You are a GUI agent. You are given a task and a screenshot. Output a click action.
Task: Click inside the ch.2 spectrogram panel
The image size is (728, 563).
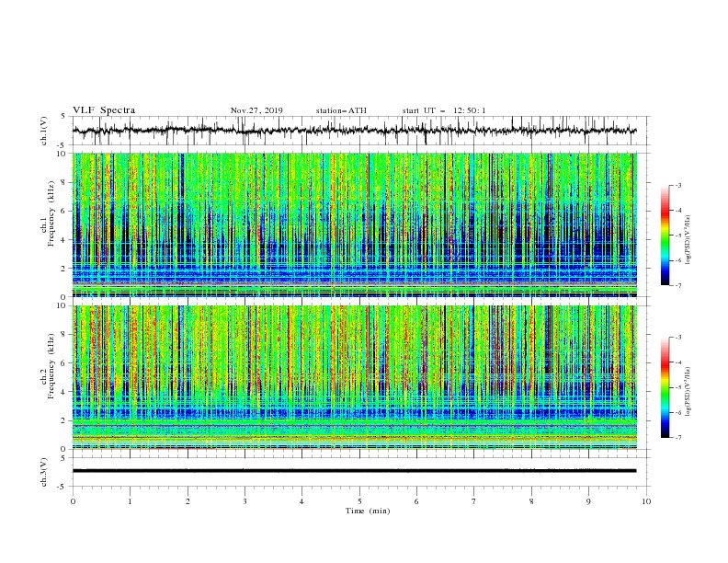pos(354,377)
